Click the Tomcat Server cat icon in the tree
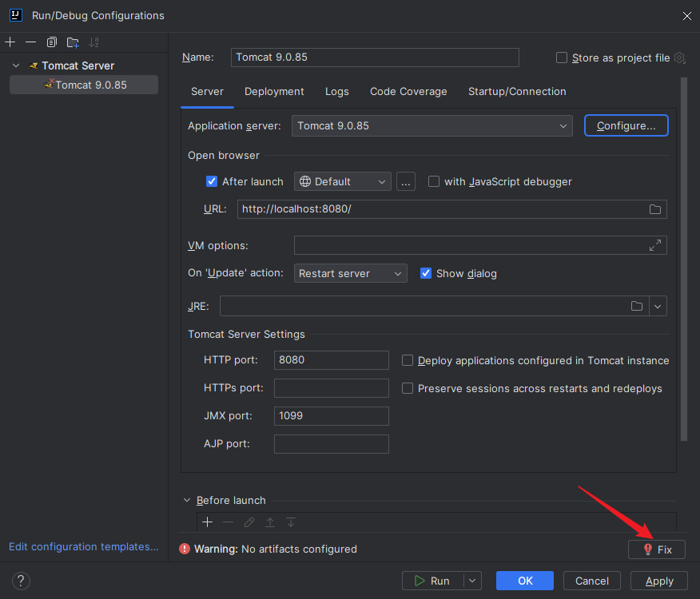The height and width of the screenshot is (599, 700). 33,65
